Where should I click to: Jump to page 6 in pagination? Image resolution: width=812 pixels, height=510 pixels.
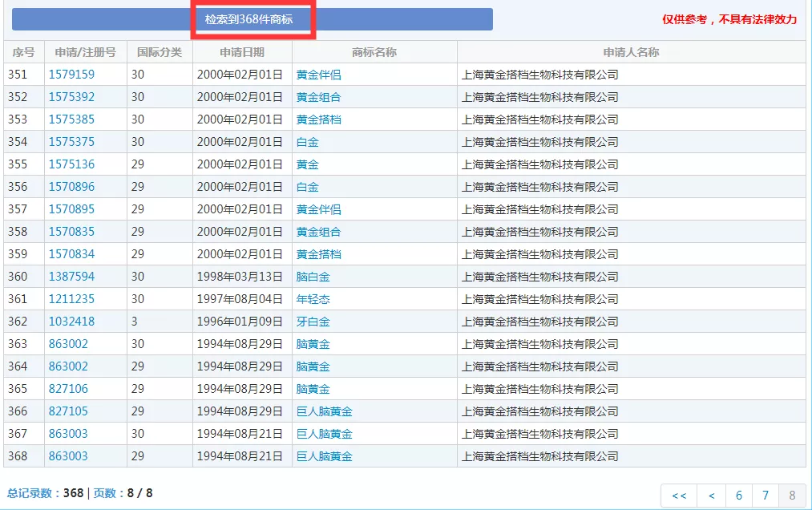point(738,496)
